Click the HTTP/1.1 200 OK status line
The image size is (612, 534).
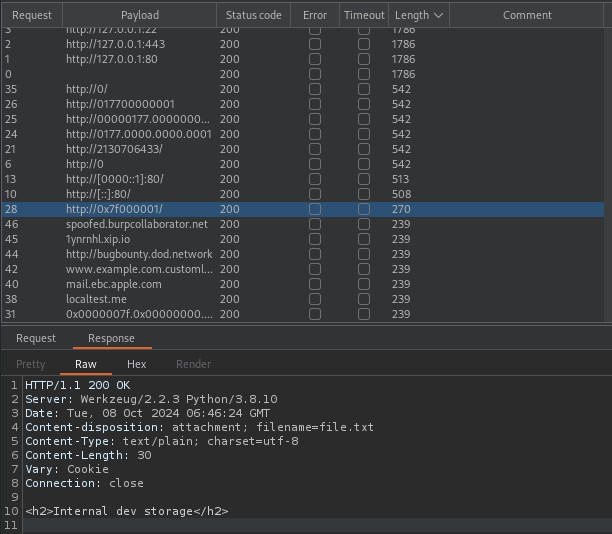(78, 385)
